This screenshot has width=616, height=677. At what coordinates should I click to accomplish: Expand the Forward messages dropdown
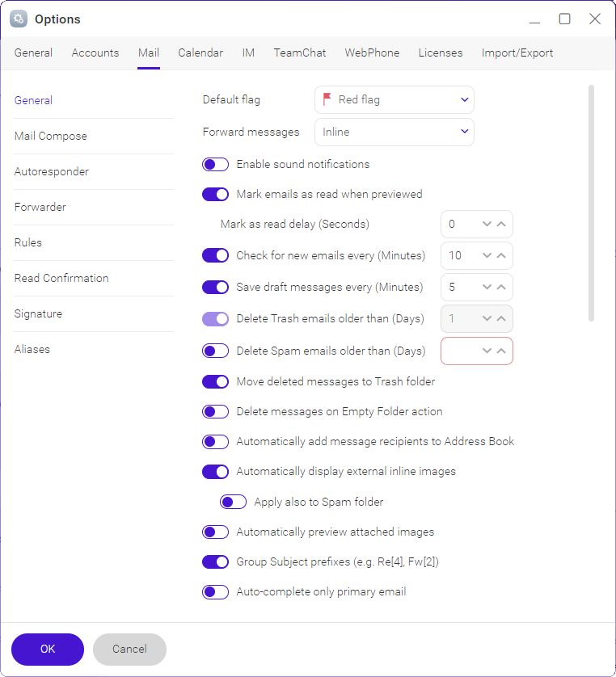[464, 132]
